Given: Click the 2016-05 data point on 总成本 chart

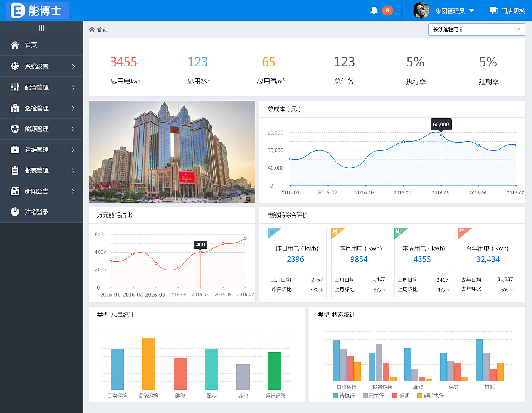Looking at the screenshot, I should (x=441, y=135).
